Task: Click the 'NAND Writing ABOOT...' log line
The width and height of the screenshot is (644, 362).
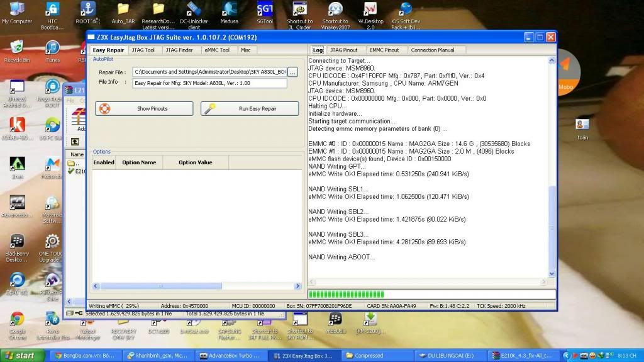Action: coord(341,257)
